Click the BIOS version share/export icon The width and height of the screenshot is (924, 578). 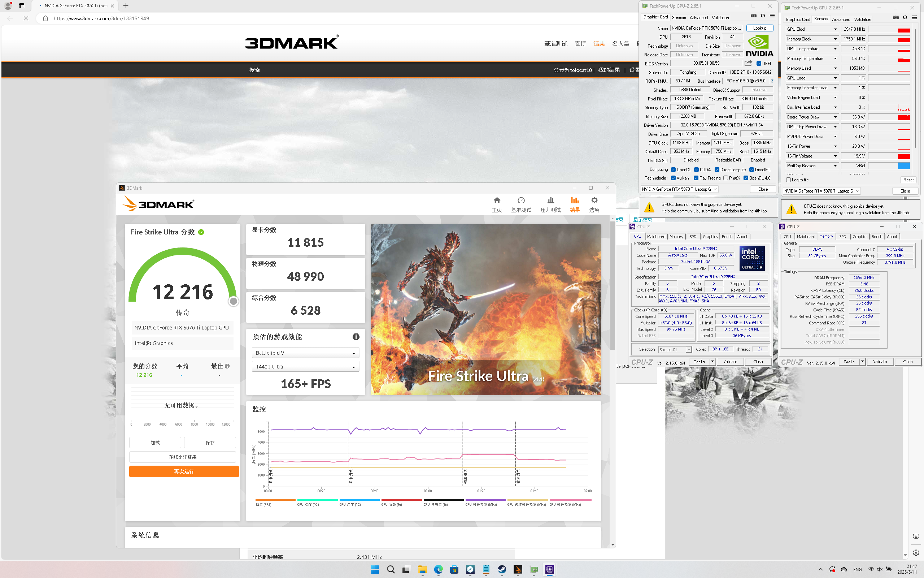(x=748, y=63)
